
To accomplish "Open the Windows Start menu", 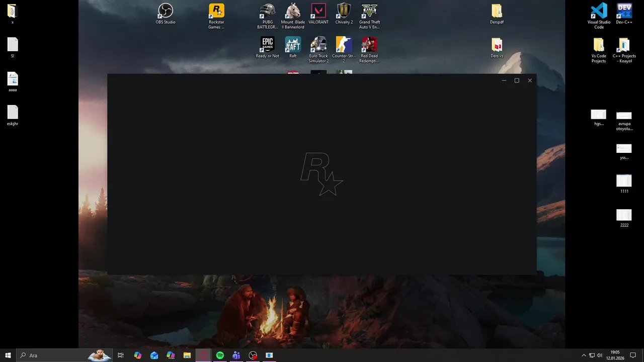I will (8, 355).
